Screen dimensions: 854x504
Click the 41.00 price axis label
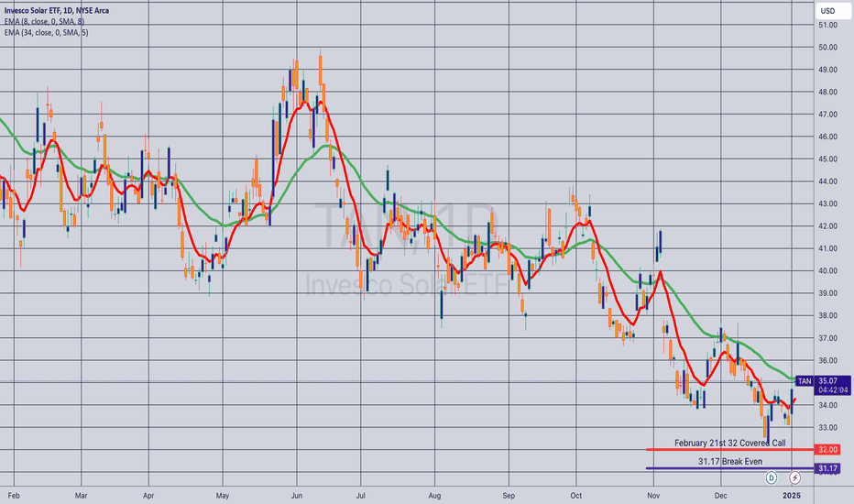point(827,248)
